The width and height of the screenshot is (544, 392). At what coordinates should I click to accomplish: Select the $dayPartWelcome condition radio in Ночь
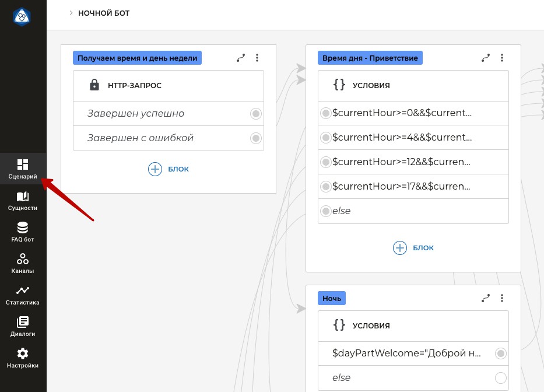(x=501, y=353)
